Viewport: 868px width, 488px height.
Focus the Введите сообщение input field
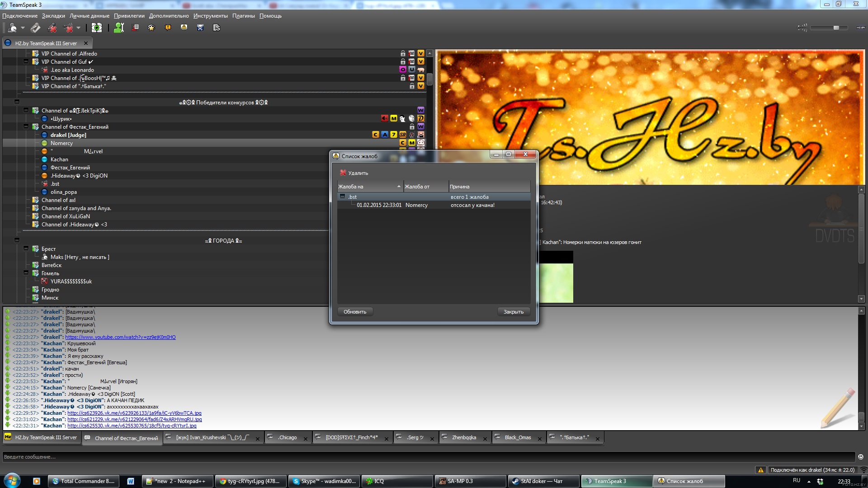[429, 457]
